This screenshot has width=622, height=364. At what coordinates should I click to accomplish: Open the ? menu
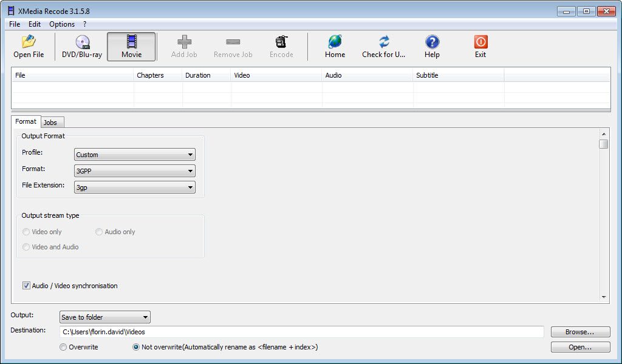tap(84, 24)
